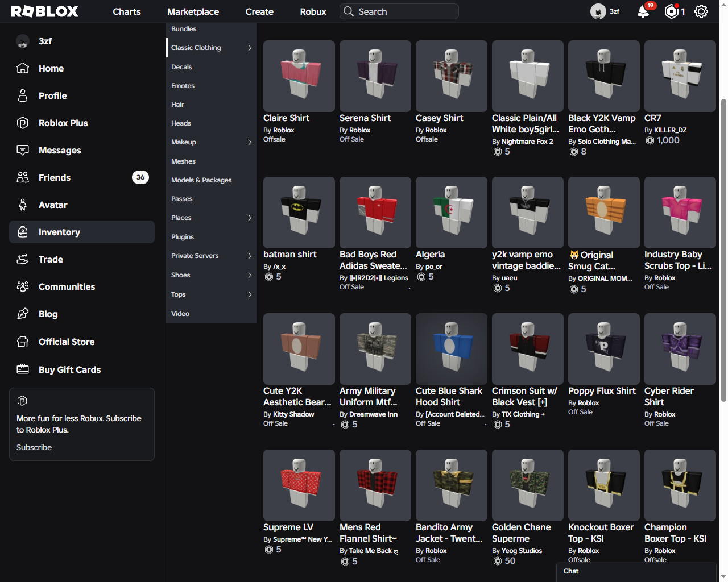Click the sidebar 3zf profile picture
The width and height of the screenshot is (728, 582).
tap(23, 41)
